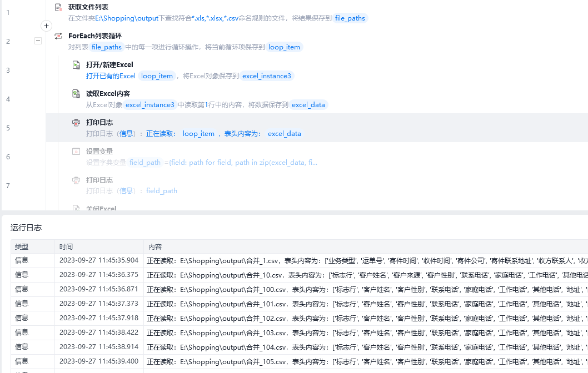Select the 获取文件列表 step title
588x373 pixels.
tap(88, 7)
